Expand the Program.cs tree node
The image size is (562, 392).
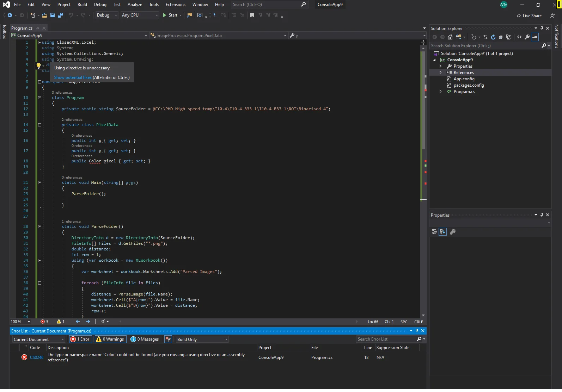pyautogui.click(x=440, y=92)
